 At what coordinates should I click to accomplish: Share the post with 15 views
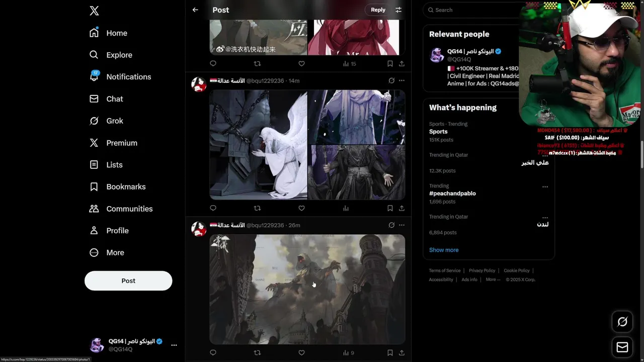tap(401, 63)
